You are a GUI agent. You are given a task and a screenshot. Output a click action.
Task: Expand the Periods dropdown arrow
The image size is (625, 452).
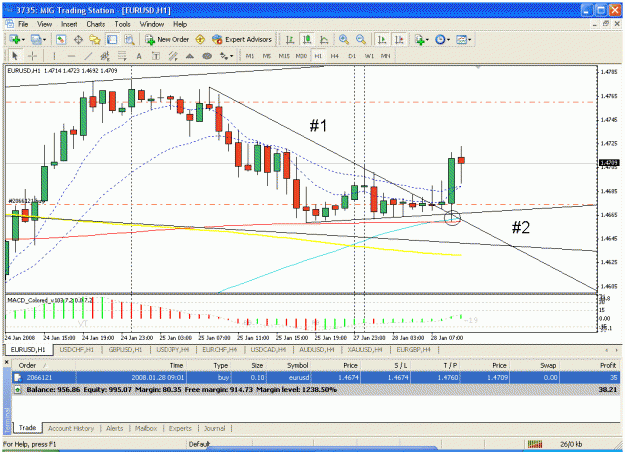point(448,39)
